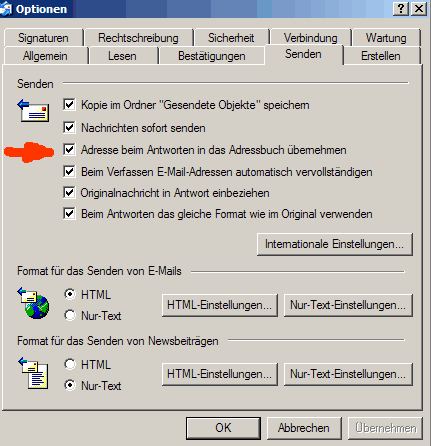Image resolution: width=431 pixels, height=446 pixels.
Task: Open Internationale Einstellungen dialog
Action: coord(335,244)
